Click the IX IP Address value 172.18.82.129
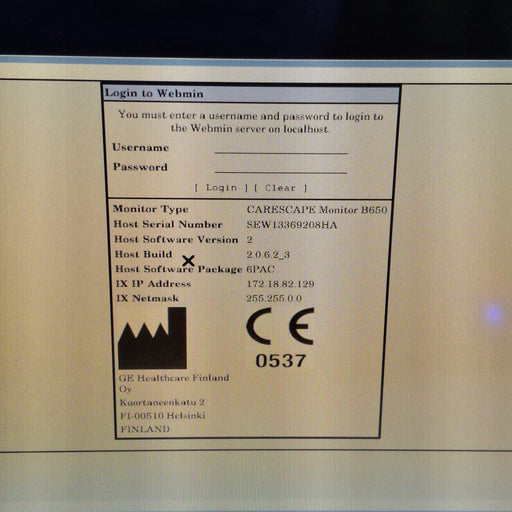Image resolution: width=512 pixels, height=512 pixels. pos(280,284)
